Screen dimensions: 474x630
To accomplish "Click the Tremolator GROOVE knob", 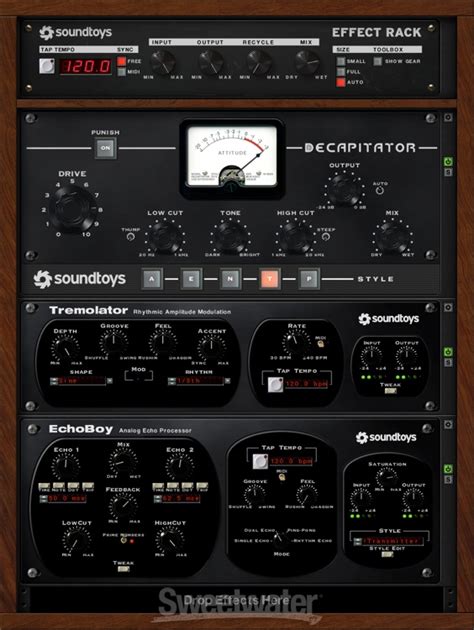I will point(114,343).
